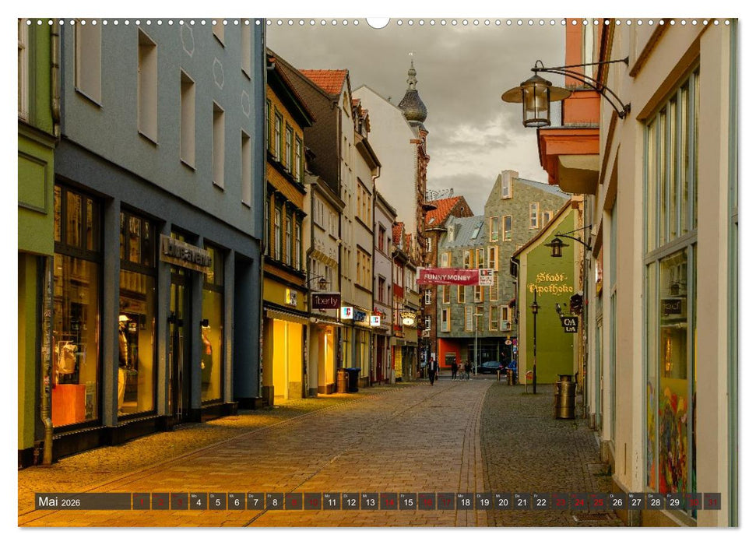Expand the 2026 year selector
The width and height of the screenshot is (756, 545).
coord(69,503)
